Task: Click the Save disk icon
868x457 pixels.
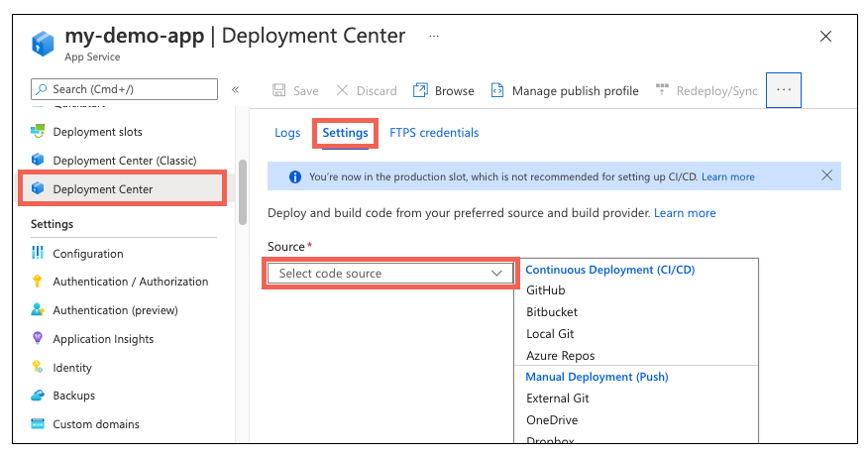Action: [279, 90]
